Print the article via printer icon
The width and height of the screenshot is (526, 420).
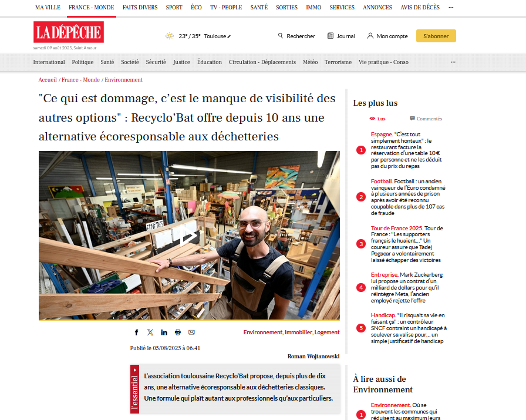[178, 332]
